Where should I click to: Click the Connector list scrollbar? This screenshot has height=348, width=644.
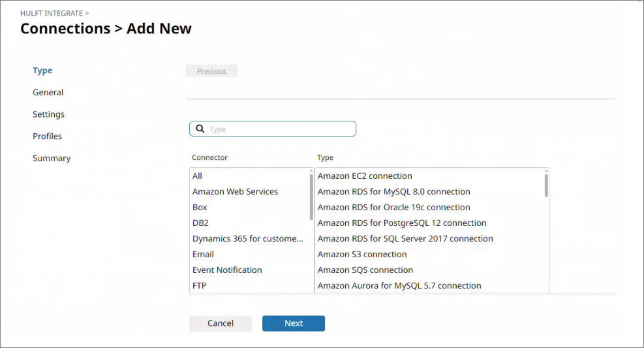point(311,196)
